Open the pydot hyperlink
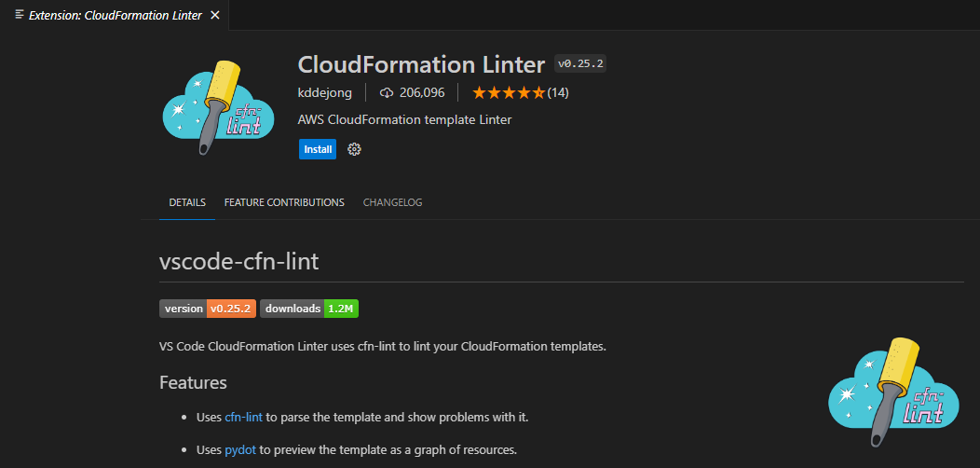Viewport: 980px width, 468px height. [x=240, y=449]
